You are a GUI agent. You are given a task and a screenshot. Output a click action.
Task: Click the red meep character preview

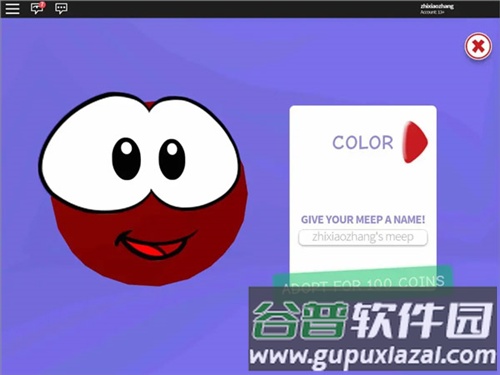click(x=143, y=189)
